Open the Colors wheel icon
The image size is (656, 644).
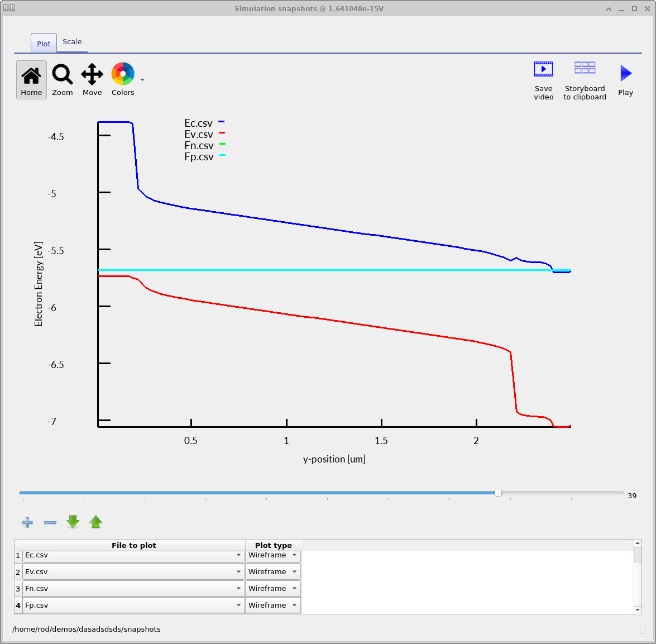pyautogui.click(x=123, y=79)
